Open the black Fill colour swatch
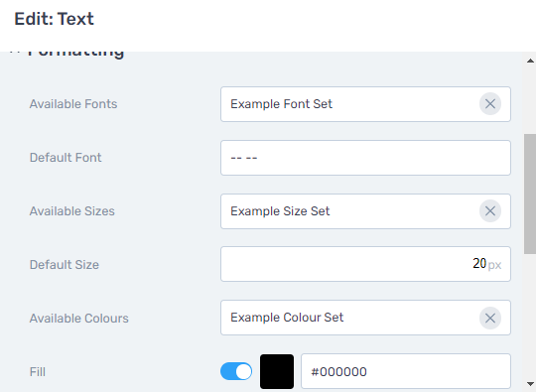 tap(277, 371)
